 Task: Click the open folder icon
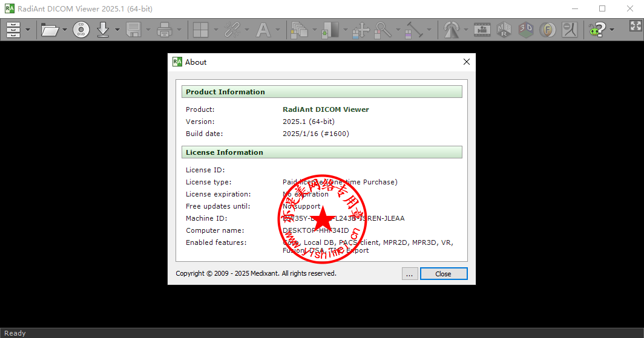[50, 29]
